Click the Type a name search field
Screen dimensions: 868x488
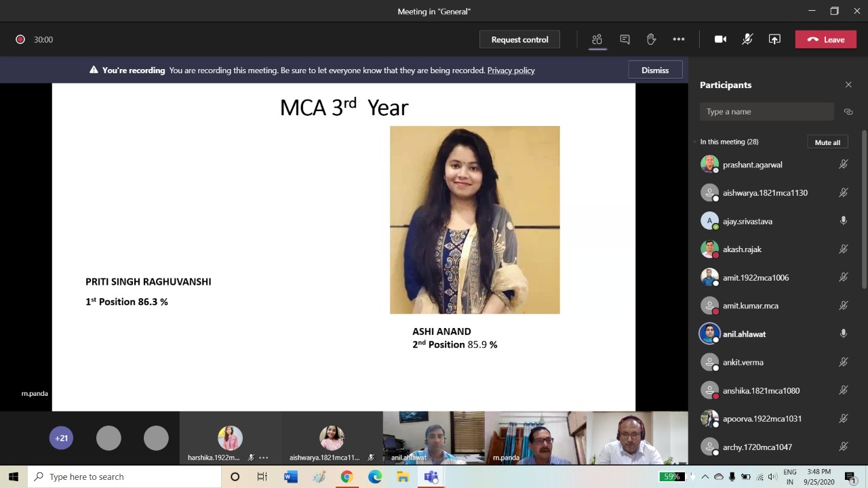pyautogui.click(x=766, y=112)
